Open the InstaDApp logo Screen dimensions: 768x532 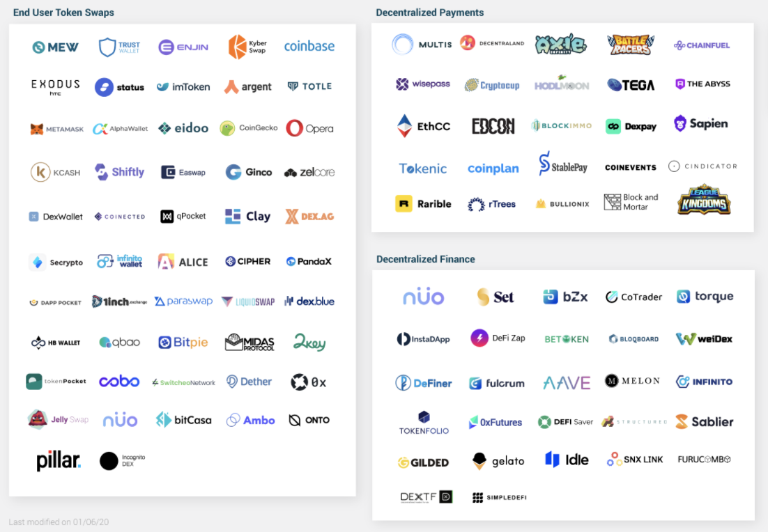pos(423,338)
